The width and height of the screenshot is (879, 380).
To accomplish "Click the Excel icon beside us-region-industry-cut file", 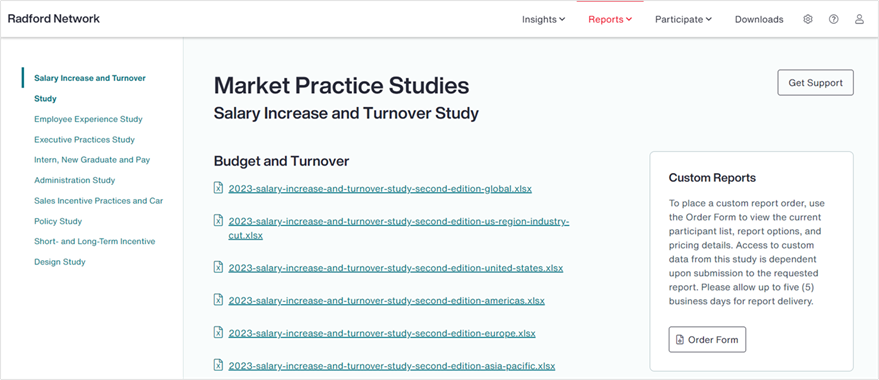I will [x=218, y=221].
